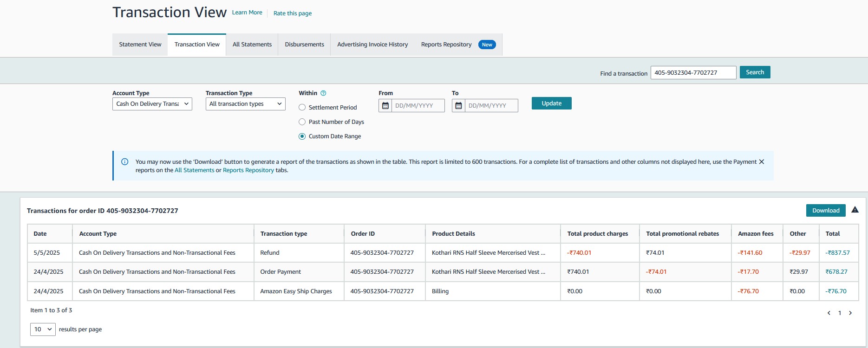The height and width of the screenshot is (348, 868).
Task: Change the results per page dropdown
Action: (x=43, y=329)
